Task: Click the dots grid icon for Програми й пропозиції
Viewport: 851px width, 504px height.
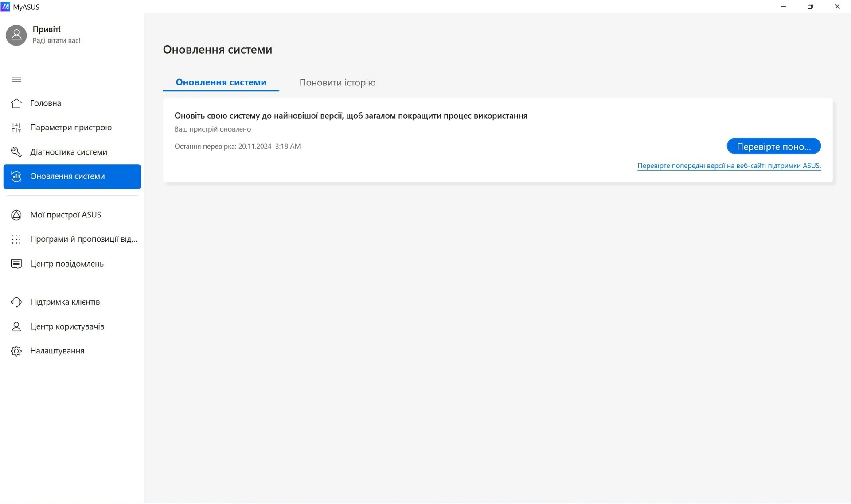Action: 16,239
